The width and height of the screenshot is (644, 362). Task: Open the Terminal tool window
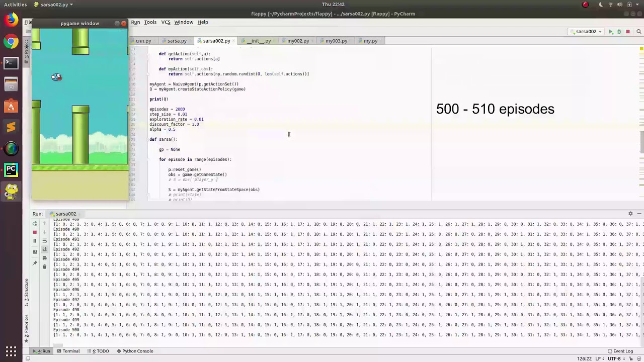pyautogui.click(x=68, y=351)
